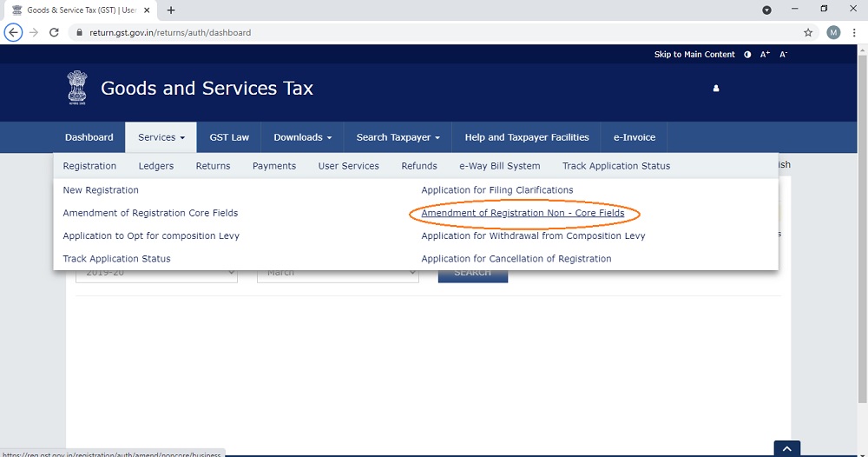Bookmark this page with the star icon

pyautogui.click(x=808, y=33)
